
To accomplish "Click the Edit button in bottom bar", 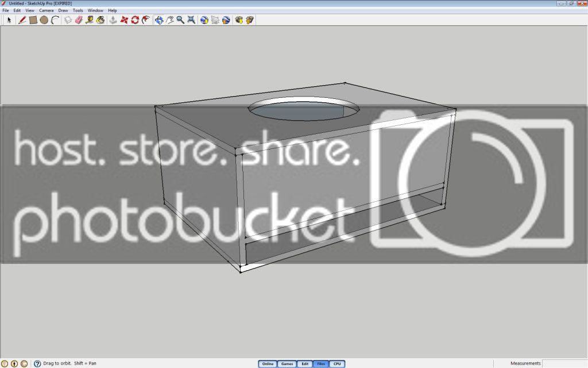I will [x=305, y=364].
